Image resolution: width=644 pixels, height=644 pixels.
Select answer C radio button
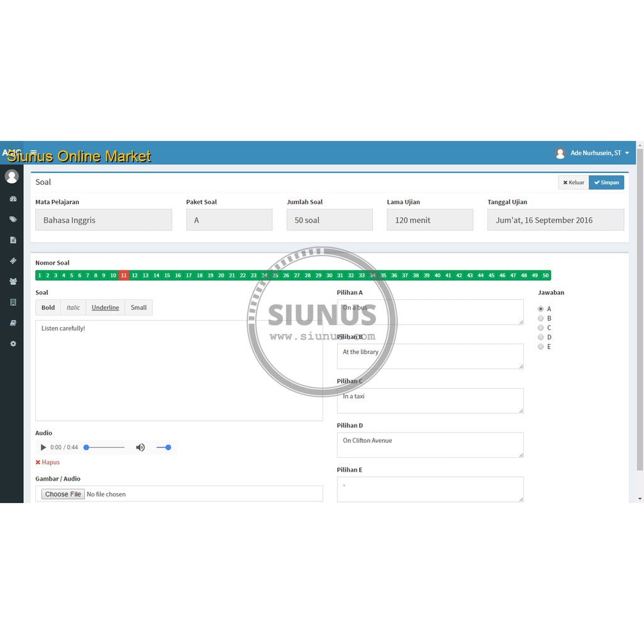[540, 328]
